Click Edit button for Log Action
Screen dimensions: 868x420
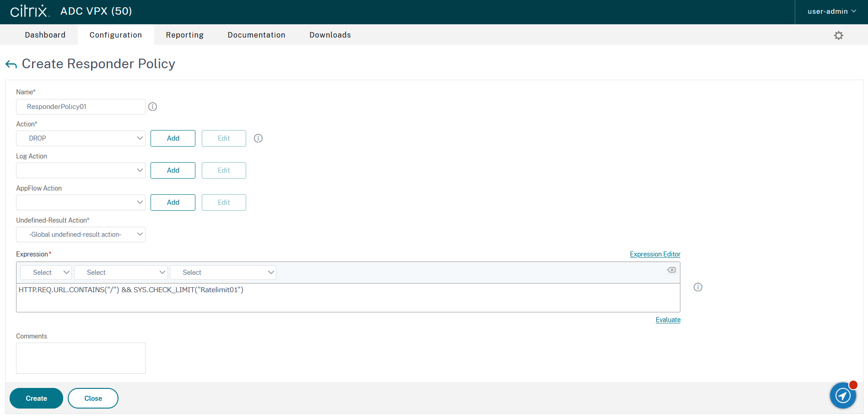[x=224, y=170]
